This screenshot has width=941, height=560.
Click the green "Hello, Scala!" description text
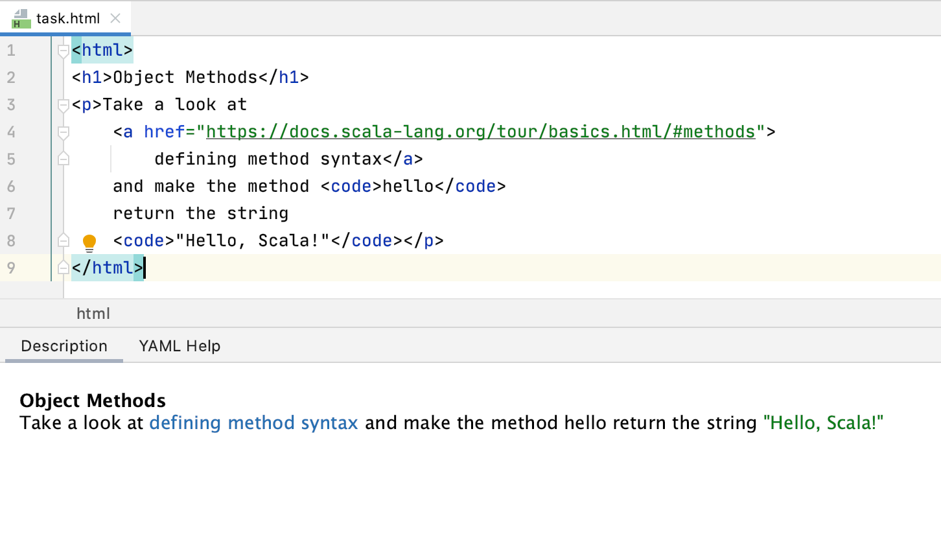pyautogui.click(x=823, y=423)
